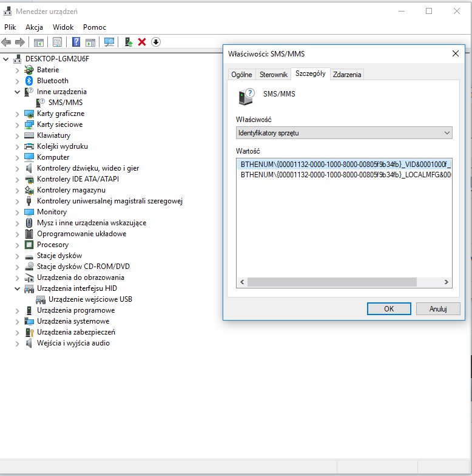Viewport: 472px width, 476px height.
Task: Open the Plik menu
Action: coord(10,27)
